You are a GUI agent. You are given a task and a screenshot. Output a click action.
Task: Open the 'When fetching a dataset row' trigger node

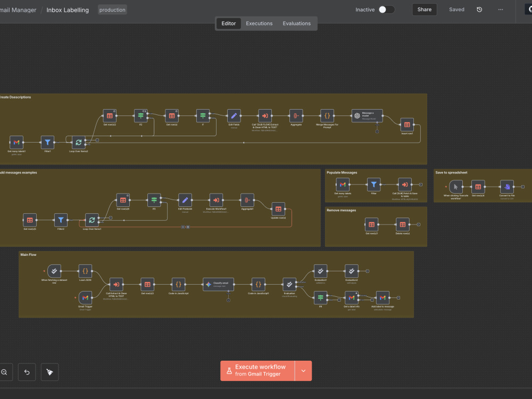[x=54, y=271]
